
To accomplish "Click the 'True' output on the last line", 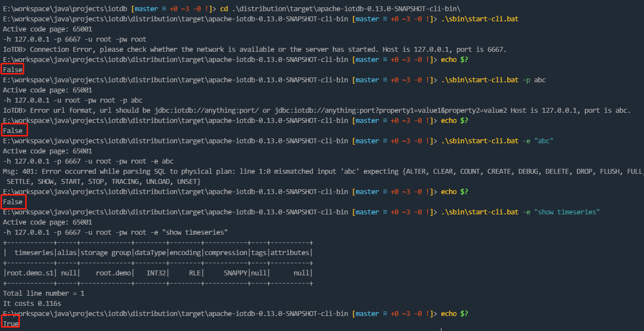I will point(11,324).
